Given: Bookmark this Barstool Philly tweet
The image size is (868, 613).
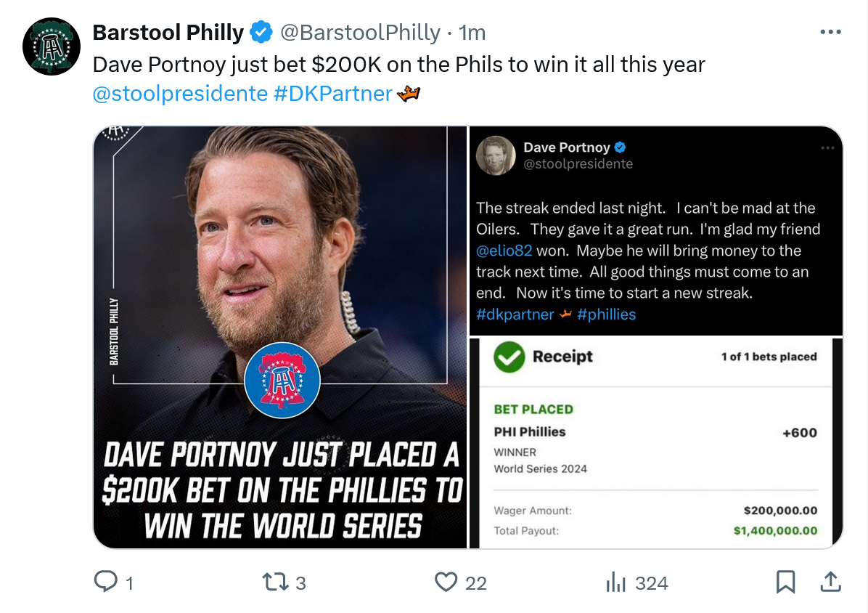Looking at the screenshot, I should point(785,582).
